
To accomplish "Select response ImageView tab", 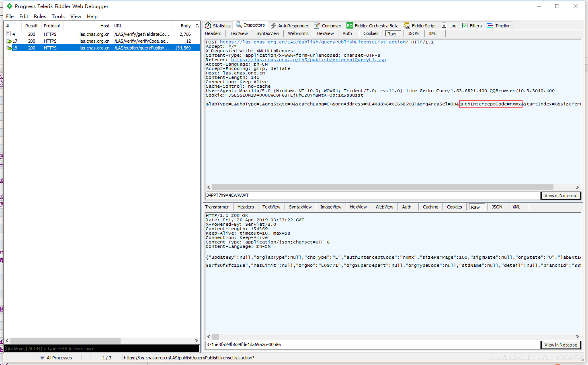I will point(331,207).
